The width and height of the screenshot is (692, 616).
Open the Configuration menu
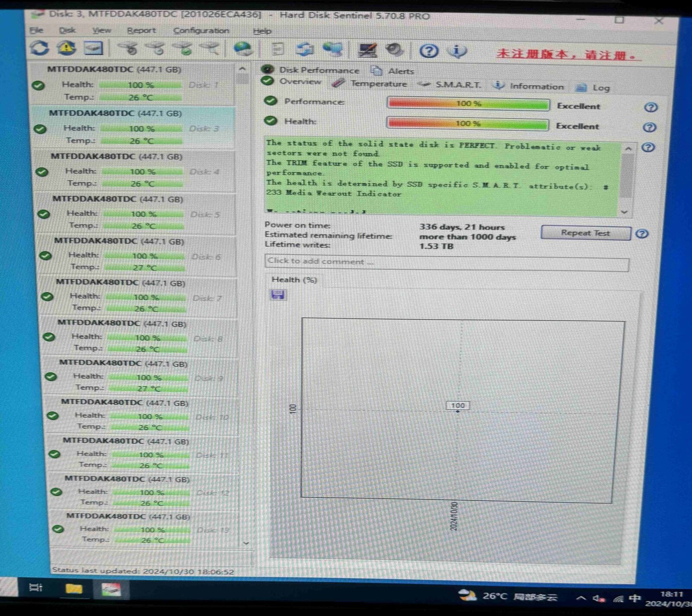click(201, 30)
